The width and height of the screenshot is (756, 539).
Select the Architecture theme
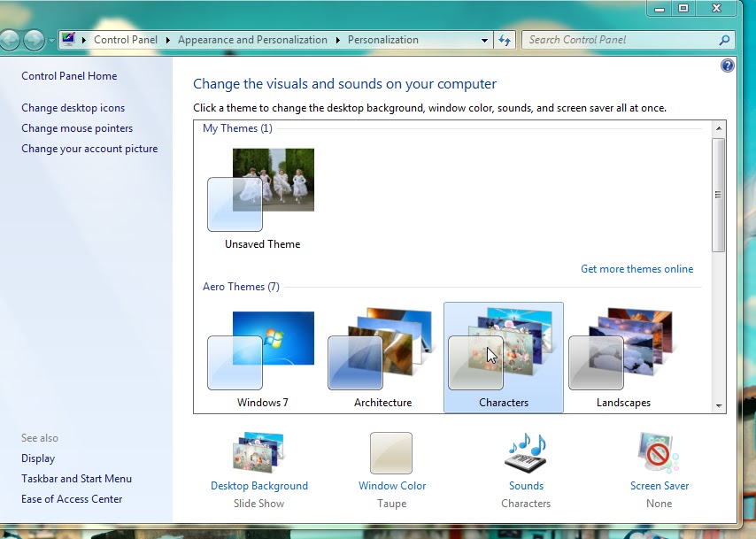[382, 358]
